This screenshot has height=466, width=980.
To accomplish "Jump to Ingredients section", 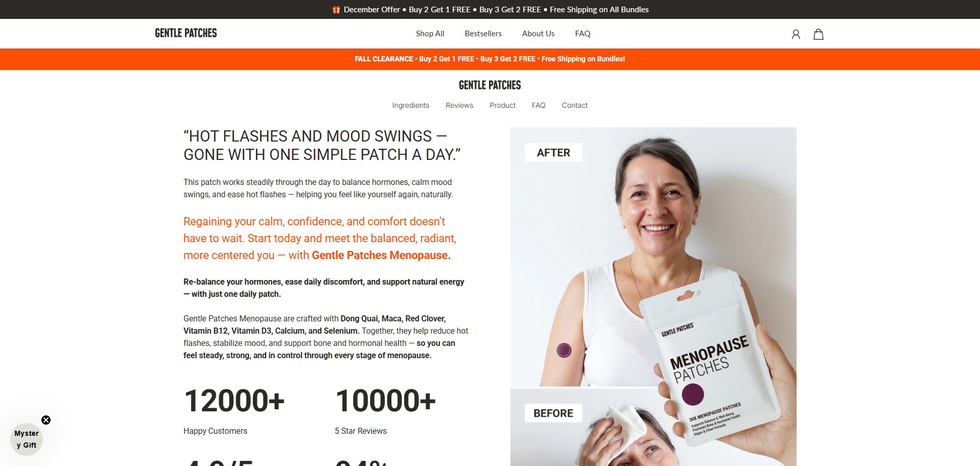I will click(x=410, y=105).
